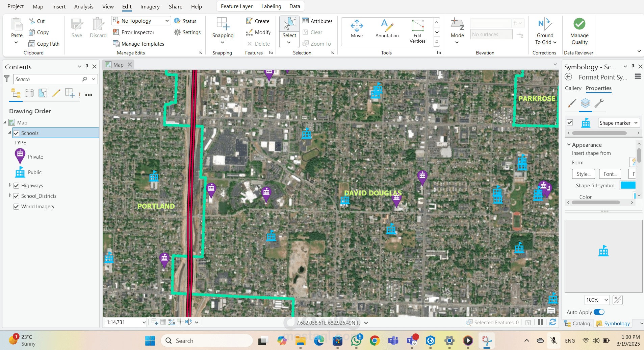Viewport: 644px width, 350px height.
Task: Switch to the Gallery tab
Action: [573, 88]
